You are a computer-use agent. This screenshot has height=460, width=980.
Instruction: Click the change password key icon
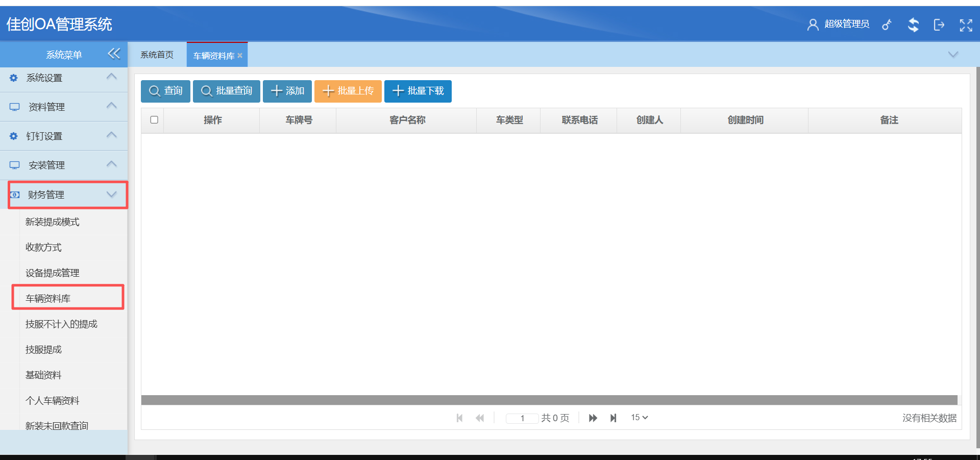[887, 24]
